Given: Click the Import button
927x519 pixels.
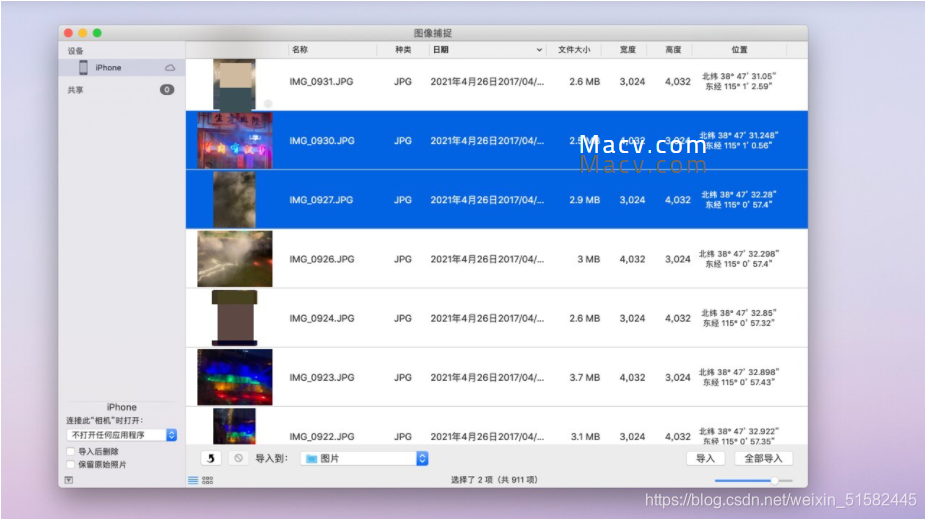Looking at the screenshot, I should point(705,458).
